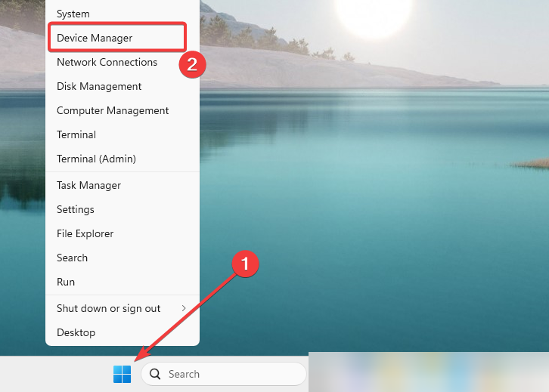Select Device Manager menu entry
549x392 pixels.
123,38
